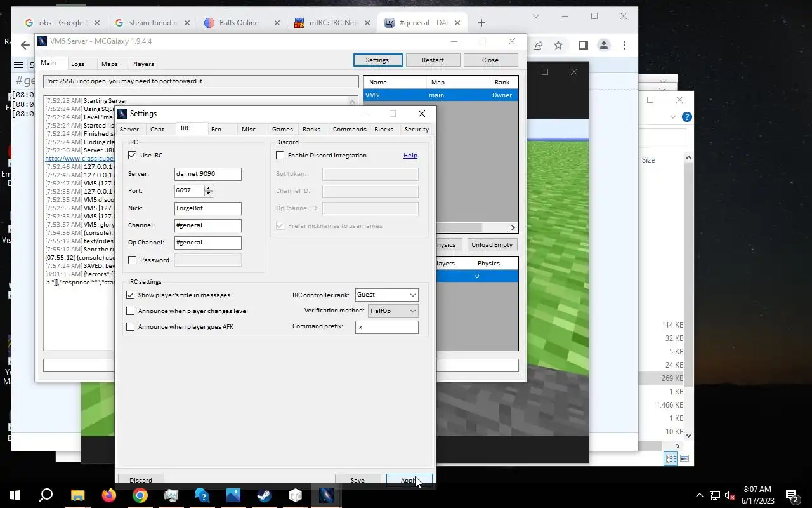The width and height of the screenshot is (812, 508).
Task: Open Chrome profile avatar
Action: pos(603,45)
